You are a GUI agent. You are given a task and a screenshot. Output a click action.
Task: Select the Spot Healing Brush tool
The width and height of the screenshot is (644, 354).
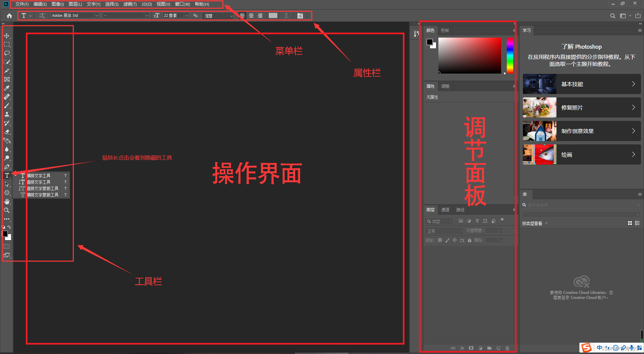[x=7, y=97]
